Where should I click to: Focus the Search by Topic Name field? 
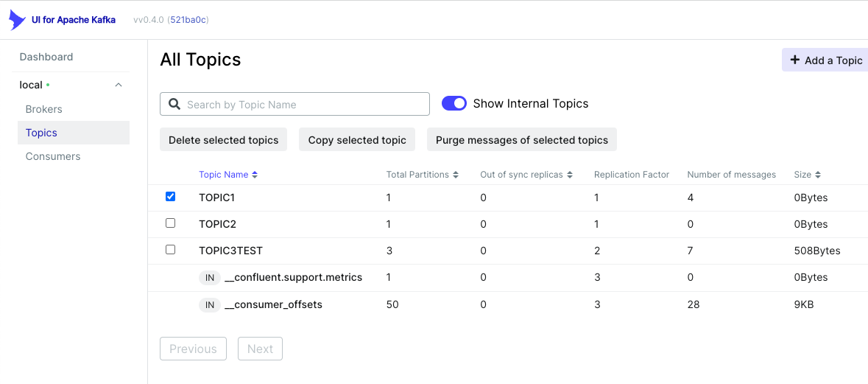pos(302,105)
